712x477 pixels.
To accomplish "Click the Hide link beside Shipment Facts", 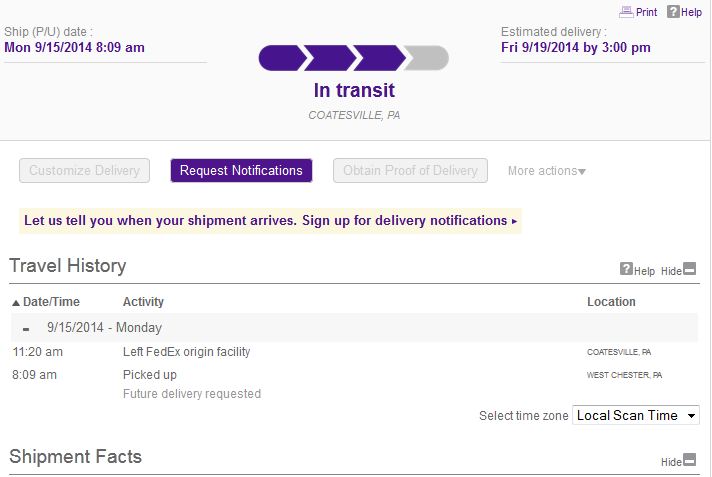I will pyautogui.click(x=671, y=462).
